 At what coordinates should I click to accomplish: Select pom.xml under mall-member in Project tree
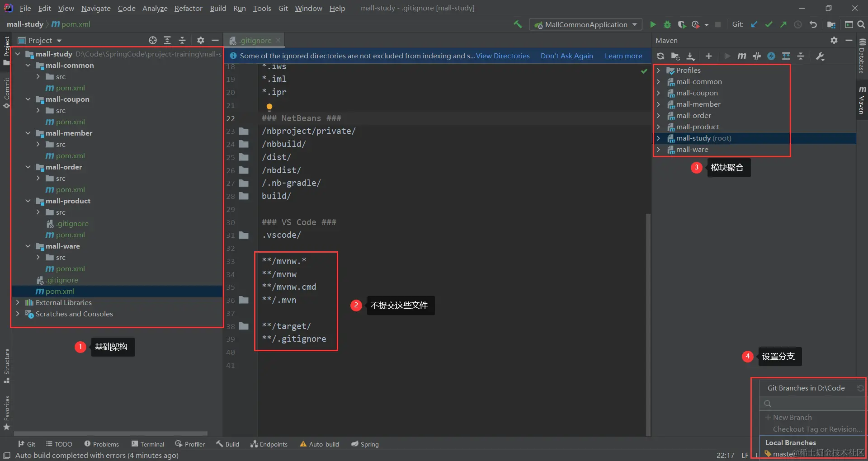point(70,155)
